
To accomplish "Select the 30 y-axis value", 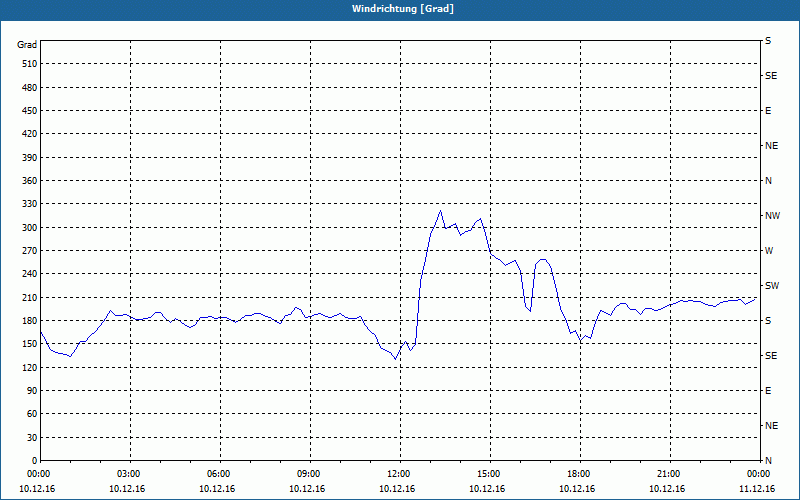I will coord(32,437).
